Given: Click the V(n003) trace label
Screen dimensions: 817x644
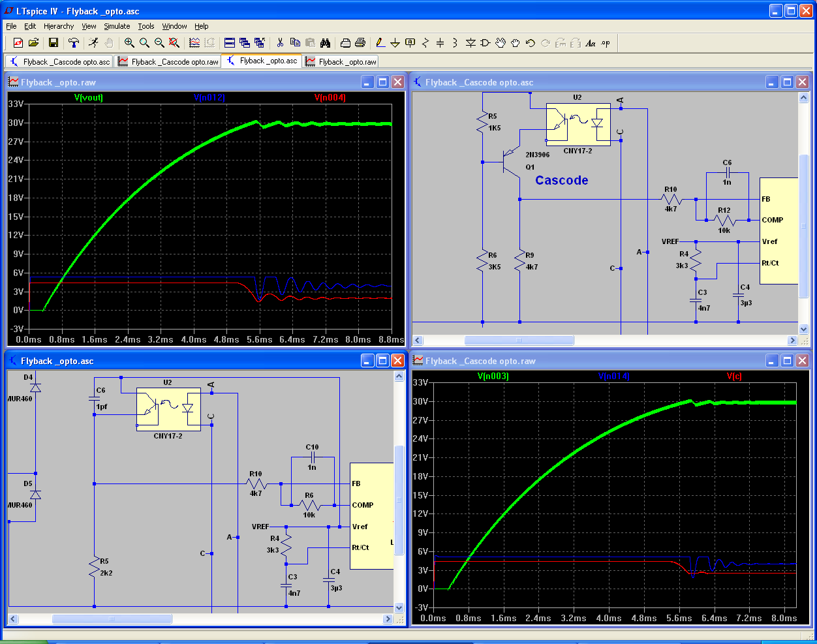Looking at the screenshot, I should [x=493, y=376].
